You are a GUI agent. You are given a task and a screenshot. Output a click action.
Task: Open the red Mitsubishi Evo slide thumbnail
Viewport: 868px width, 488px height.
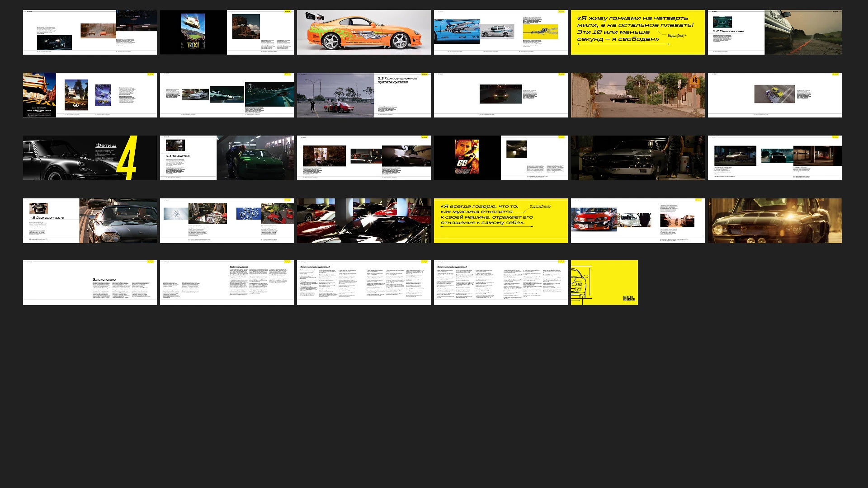pos(637,221)
